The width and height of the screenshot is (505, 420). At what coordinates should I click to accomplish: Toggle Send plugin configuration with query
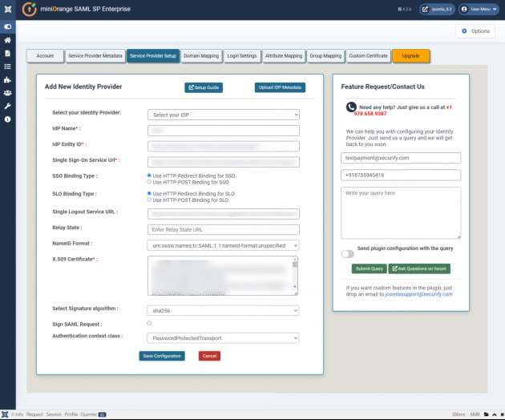tap(348, 254)
